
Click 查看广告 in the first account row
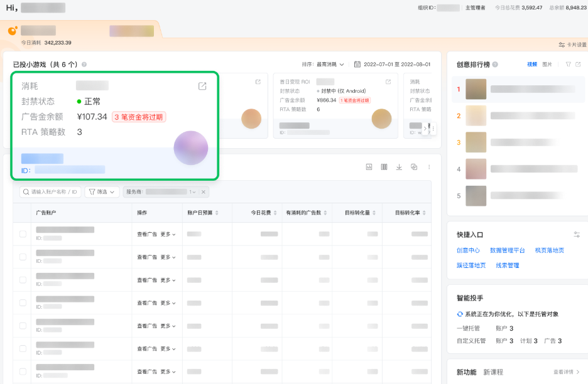pos(147,234)
